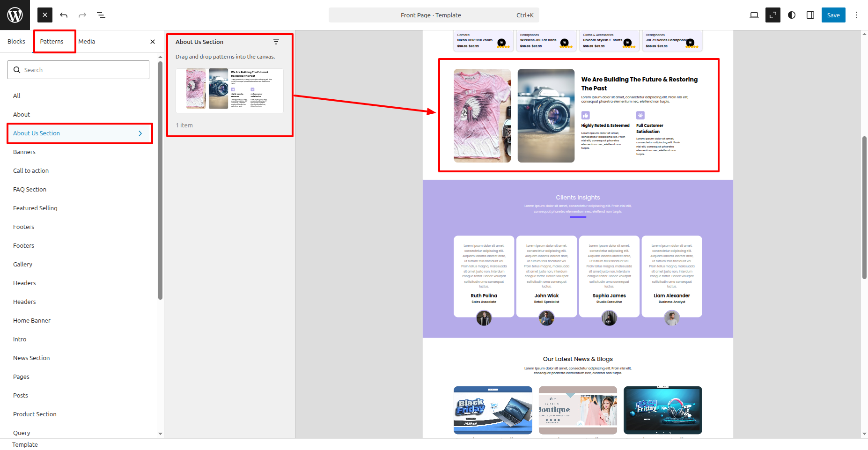Switch to the Blocks tab

point(16,42)
